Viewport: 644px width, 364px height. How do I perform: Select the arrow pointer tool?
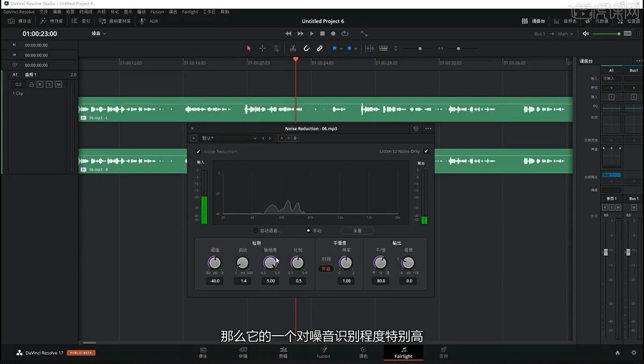pos(248,48)
